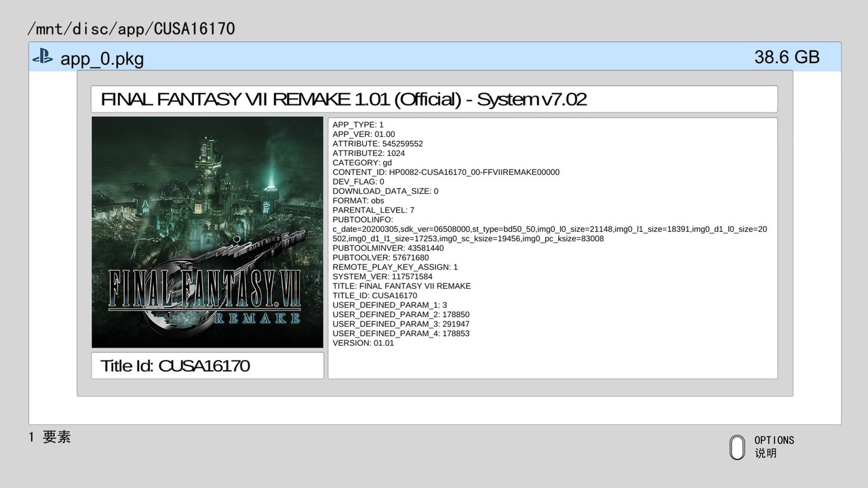868x488 pixels.
Task: Click the APP_VER: 01.00 line
Action: (x=363, y=134)
